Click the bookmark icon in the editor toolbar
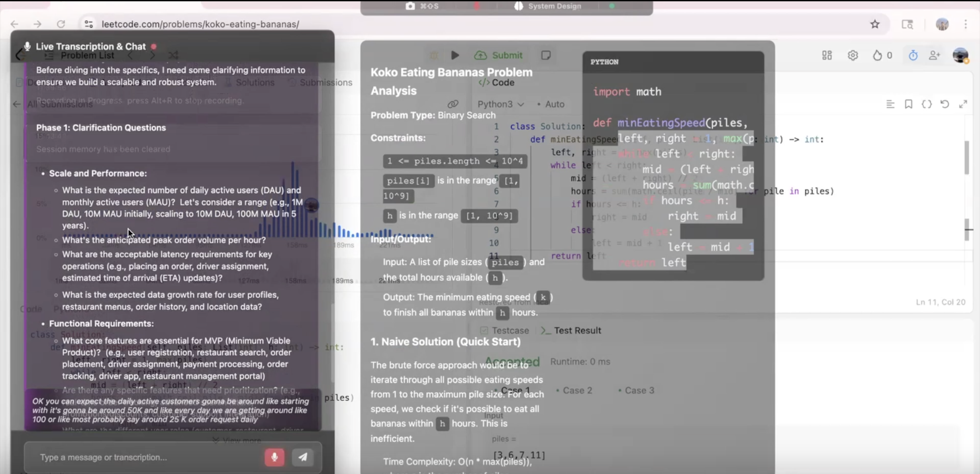 click(x=908, y=104)
